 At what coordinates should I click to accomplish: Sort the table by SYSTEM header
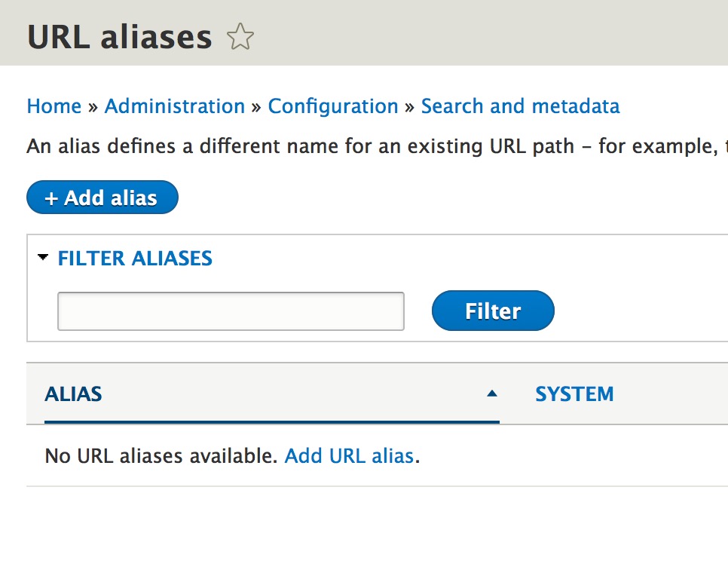574,394
